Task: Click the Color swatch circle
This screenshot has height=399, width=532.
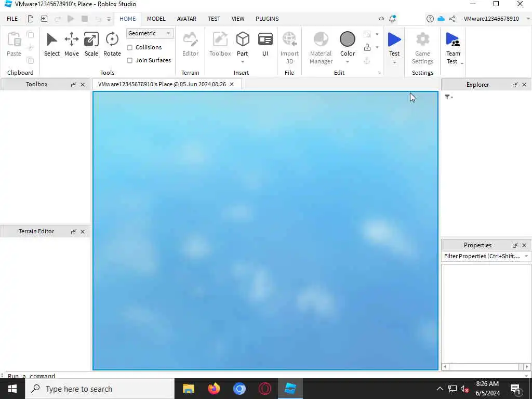Action: click(348, 39)
